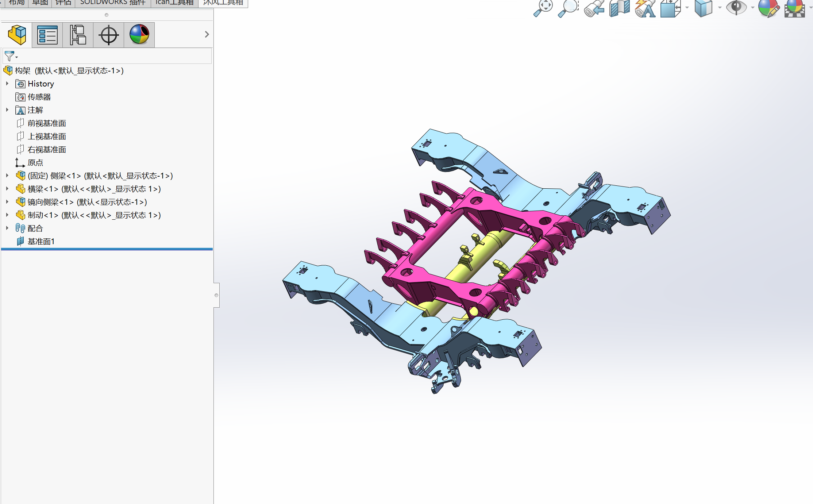Switch to the SOLIDWORKS 插件 tab
Screen dimensions: 813x504
[x=113, y=3]
